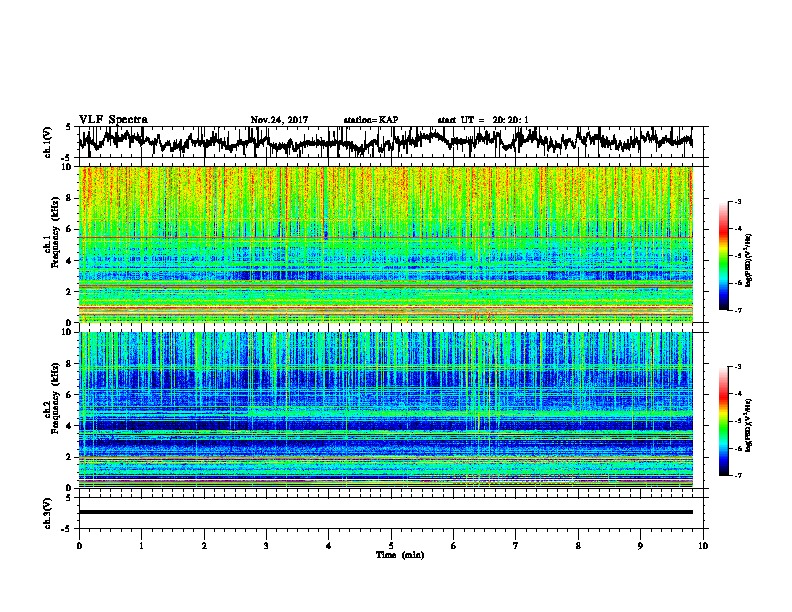Viewport: 792px width, 612px height.
Task: Click the "ch.3(V)" y-axis label
Action: pyautogui.click(x=48, y=514)
